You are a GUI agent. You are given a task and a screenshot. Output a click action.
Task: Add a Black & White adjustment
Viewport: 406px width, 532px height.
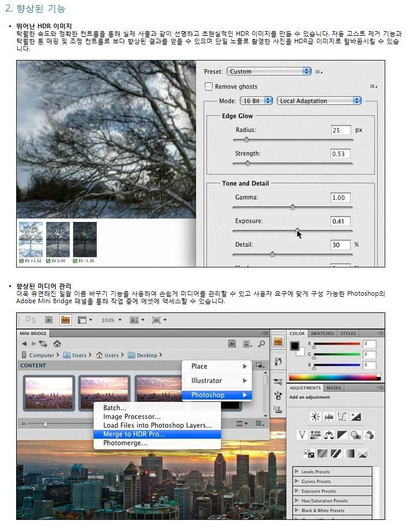(x=342, y=435)
